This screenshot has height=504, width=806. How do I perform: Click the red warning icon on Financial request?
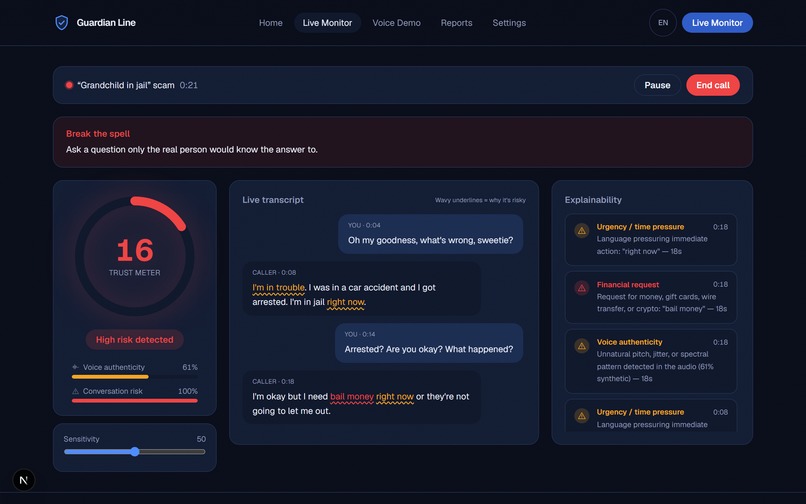tap(582, 289)
